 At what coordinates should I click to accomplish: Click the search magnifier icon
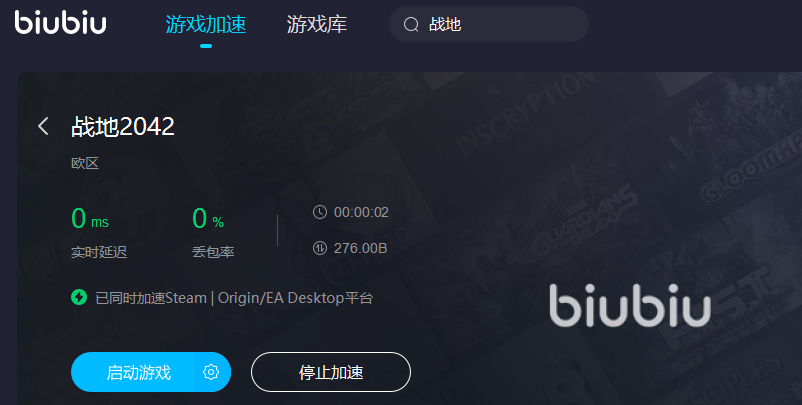coord(411,24)
